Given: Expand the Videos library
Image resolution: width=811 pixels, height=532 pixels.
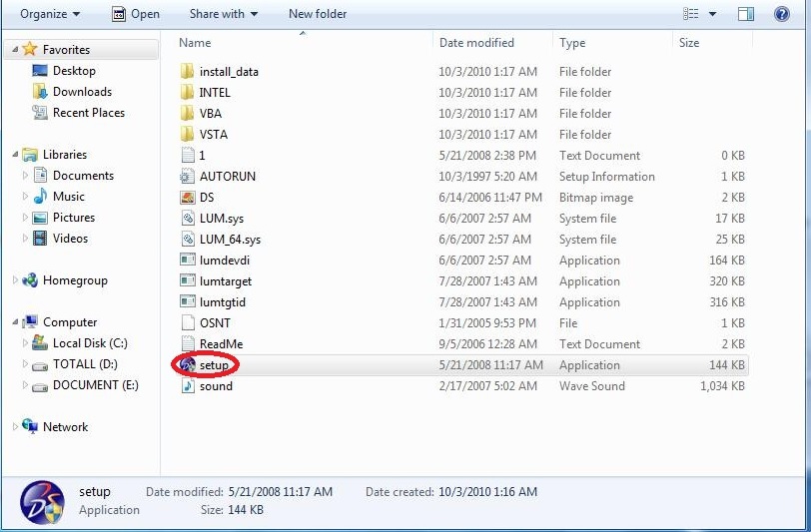Looking at the screenshot, I should click(25, 238).
